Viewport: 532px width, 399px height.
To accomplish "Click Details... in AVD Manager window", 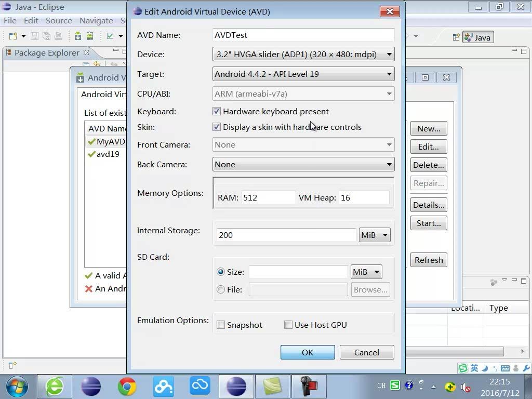I will [429, 205].
